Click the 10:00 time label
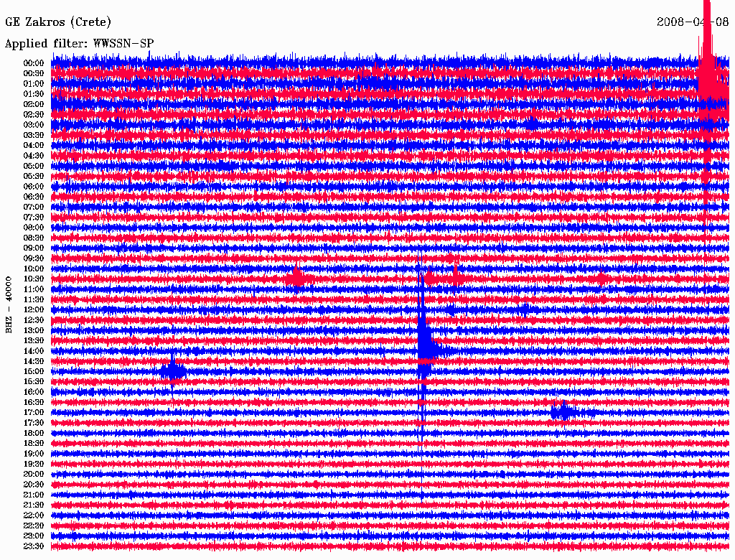The width and height of the screenshot is (735, 560). click(x=34, y=269)
